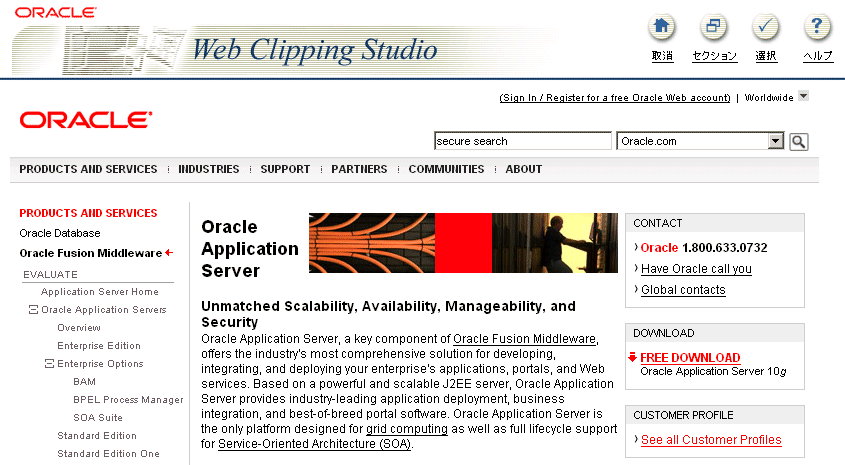Select Overview in sidebar tree
Image resolution: width=845 pixels, height=465 pixels.
79,328
